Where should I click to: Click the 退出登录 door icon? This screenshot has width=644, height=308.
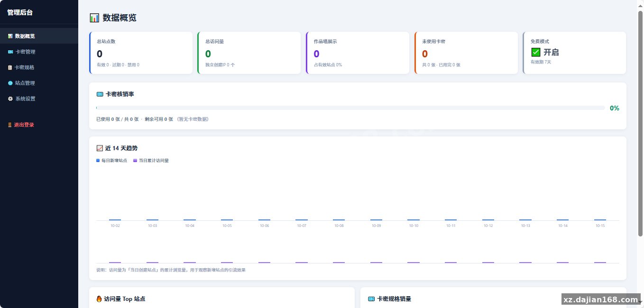tap(10, 125)
